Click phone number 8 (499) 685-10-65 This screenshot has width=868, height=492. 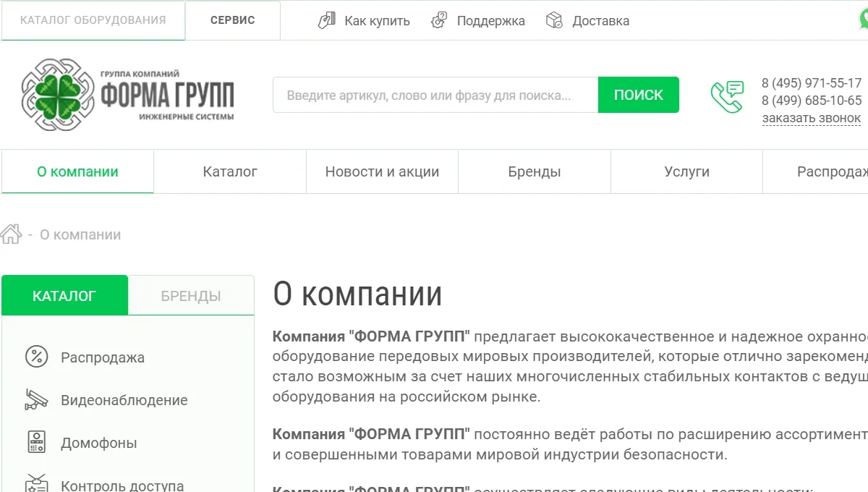(812, 101)
